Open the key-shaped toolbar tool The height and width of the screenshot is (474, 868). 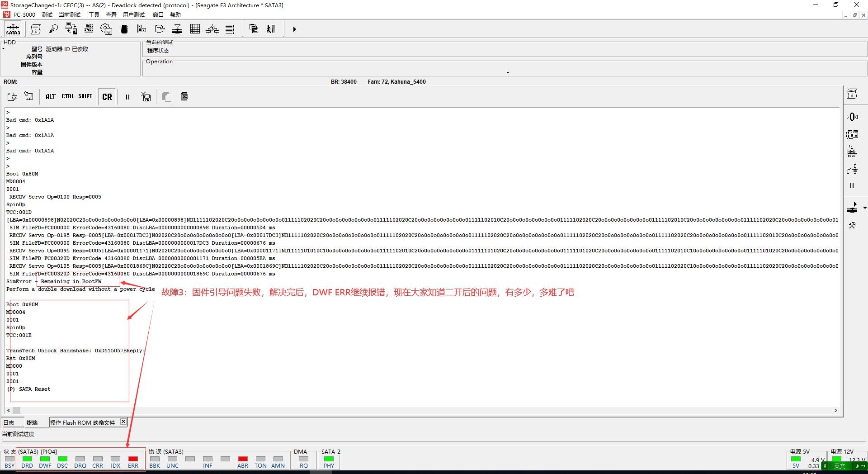point(53,29)
